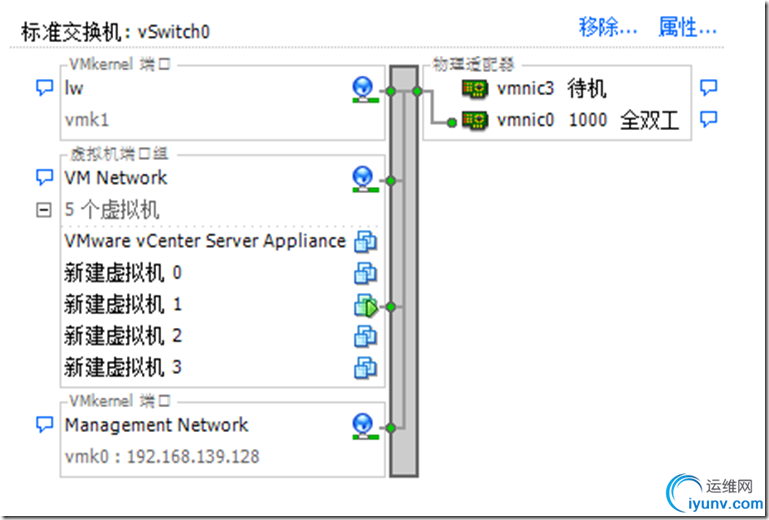Click the info bubble for vmnic0 adapter
Screen dimensions: 769x520
[708, 119]
